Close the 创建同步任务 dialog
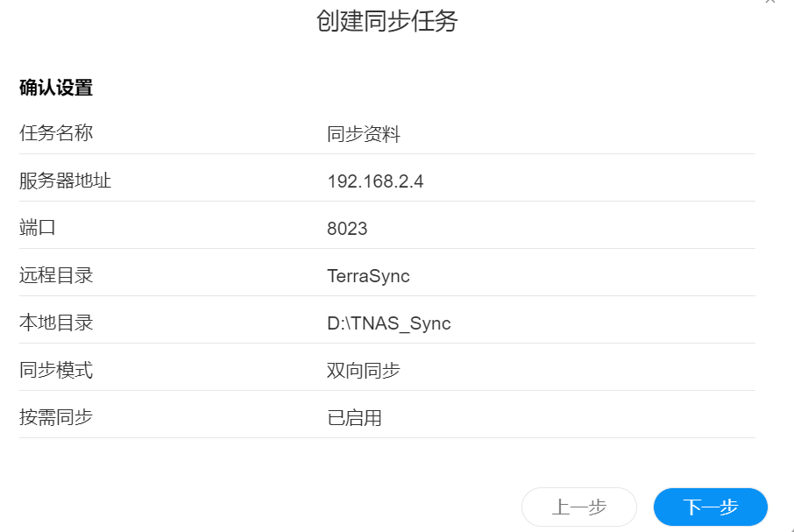 (x=770, y=2)
